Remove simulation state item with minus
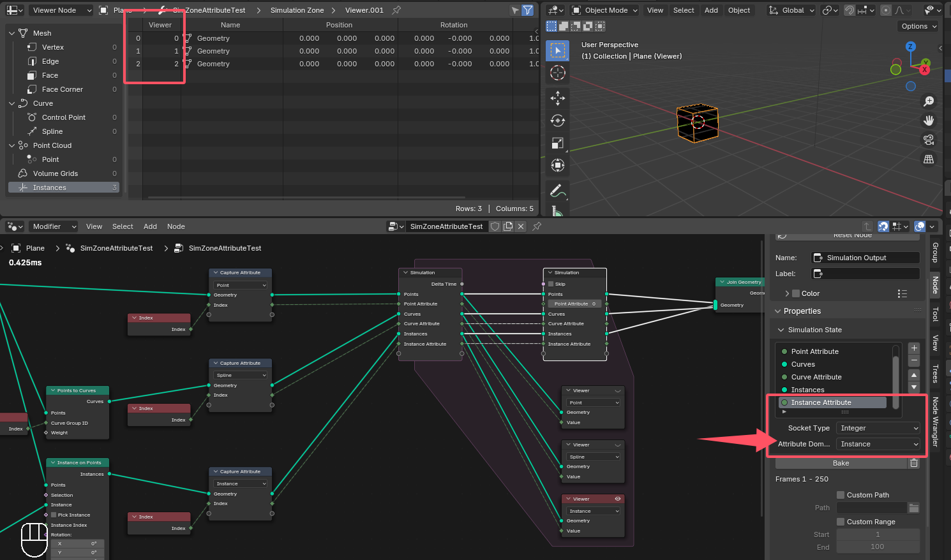 click(914, 360)
